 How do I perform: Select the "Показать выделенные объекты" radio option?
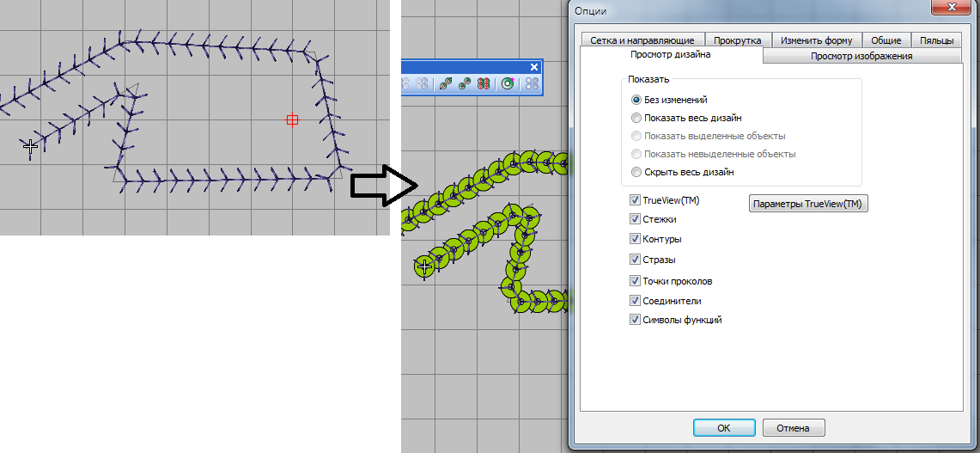pos(636,136)
